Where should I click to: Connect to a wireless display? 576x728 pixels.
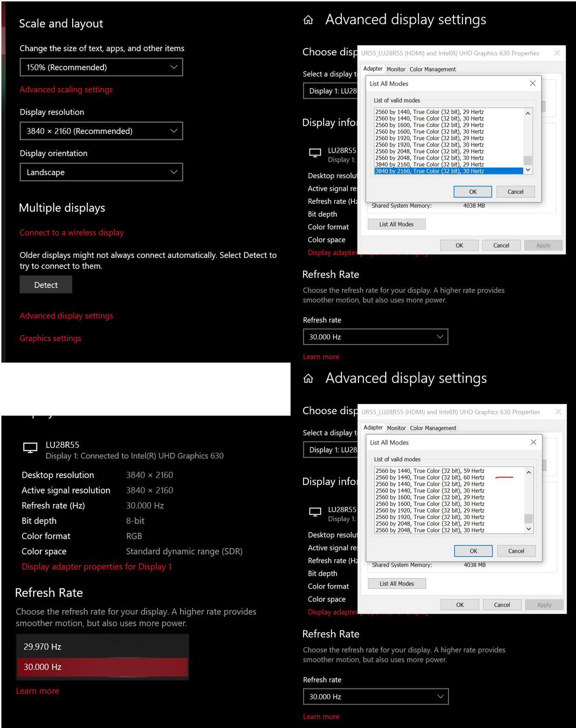coord(71,232)
